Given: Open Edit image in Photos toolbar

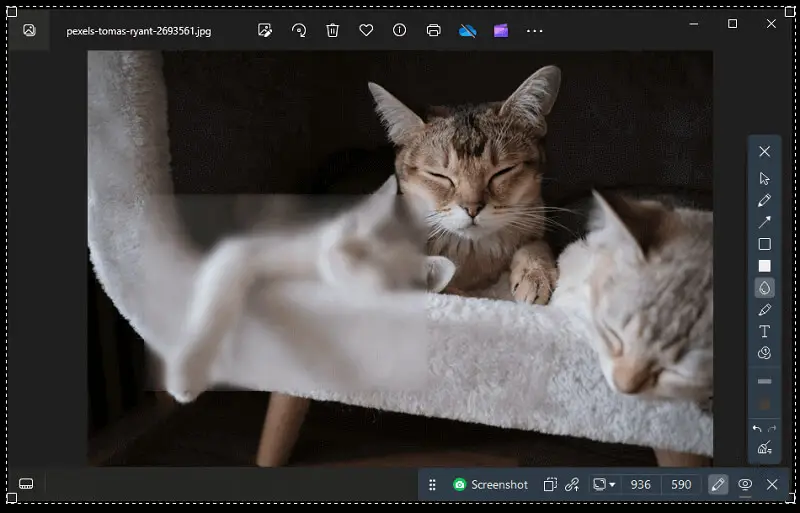Looking at the screenshot, I should [265, 31].
